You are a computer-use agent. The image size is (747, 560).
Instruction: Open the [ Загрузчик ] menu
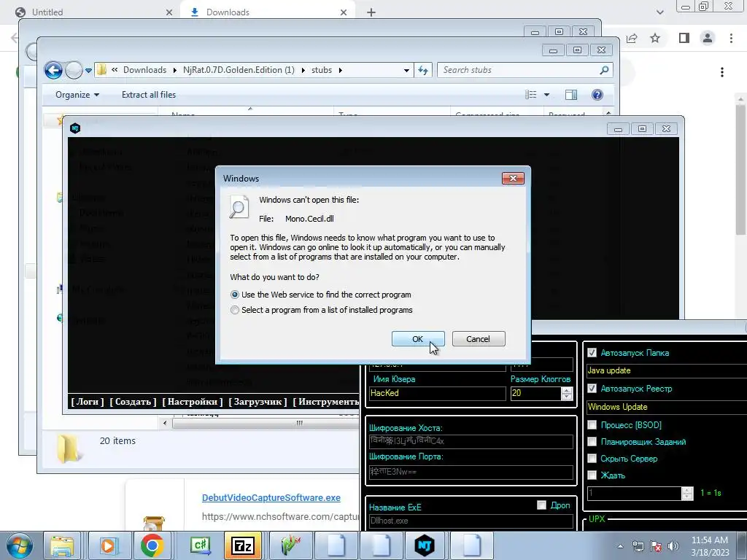point(258,402)
